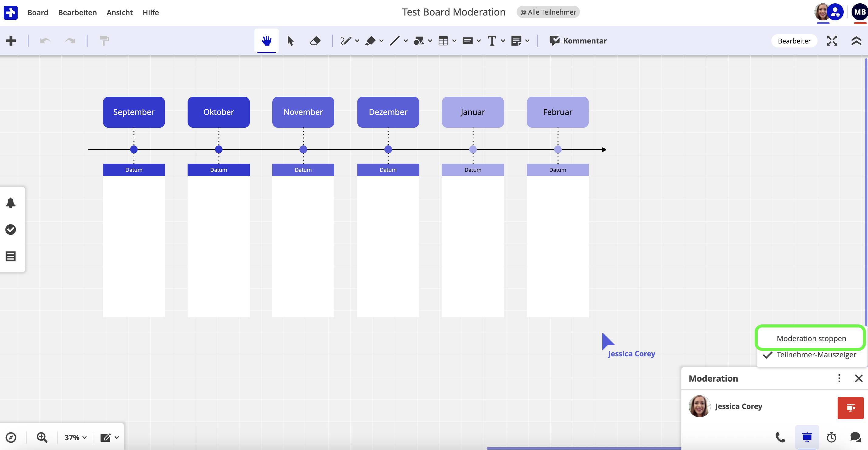The width and height of the screenshot is (868, 450).
Task: Expand the 37% zoom level dropdown
Action: pos(75,438)
